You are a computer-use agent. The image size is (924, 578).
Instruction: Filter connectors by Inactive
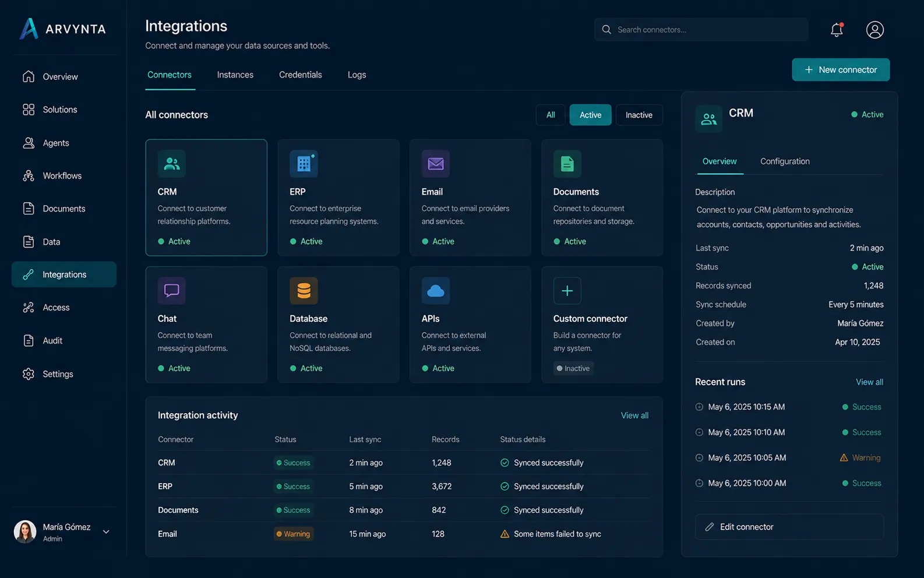coord(639,115)
